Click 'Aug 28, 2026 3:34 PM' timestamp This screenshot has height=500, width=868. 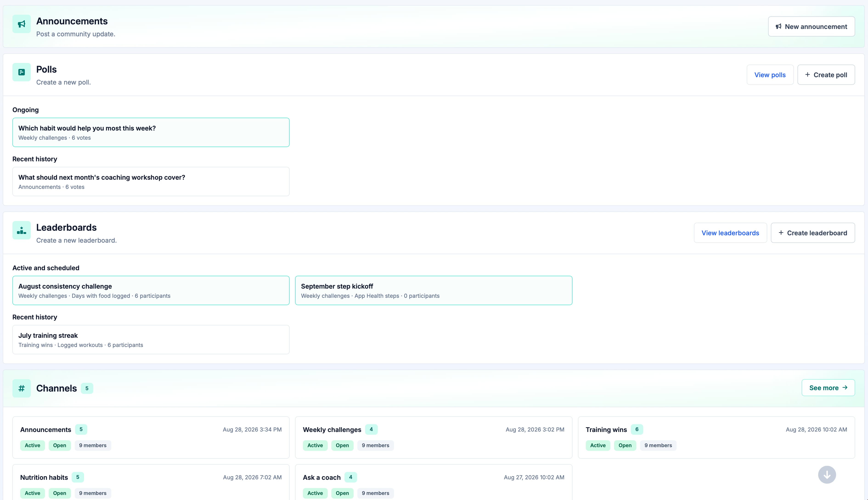(x=252, y=430)
